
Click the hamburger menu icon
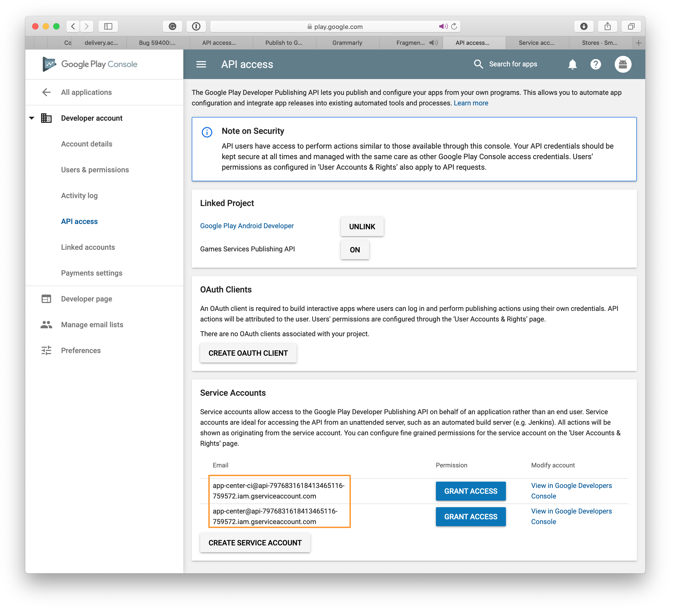(201, 64)
